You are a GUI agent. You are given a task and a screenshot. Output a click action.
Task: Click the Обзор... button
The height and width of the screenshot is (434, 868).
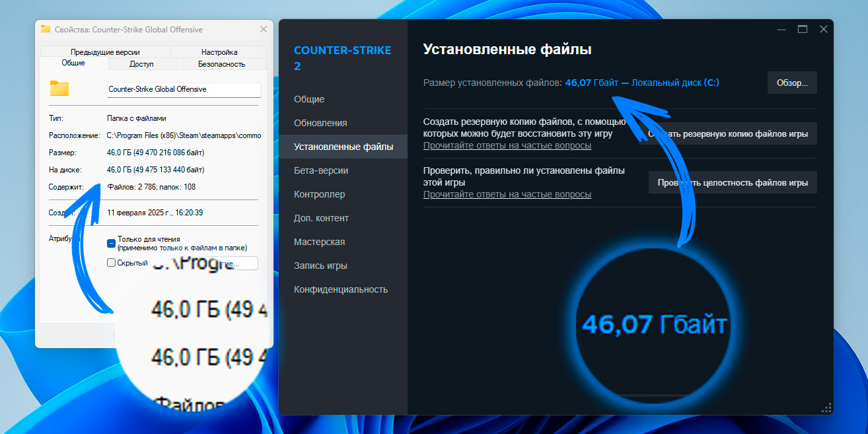(x=792, y=83)
